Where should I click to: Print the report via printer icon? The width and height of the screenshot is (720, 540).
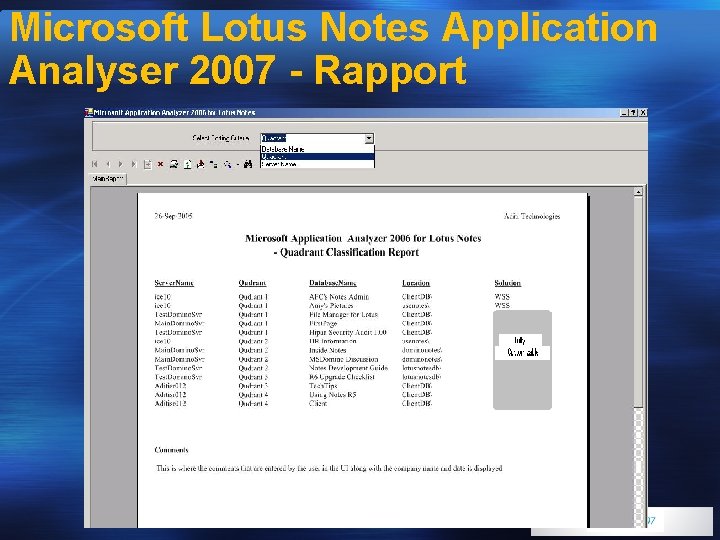[x=174, y=164]
